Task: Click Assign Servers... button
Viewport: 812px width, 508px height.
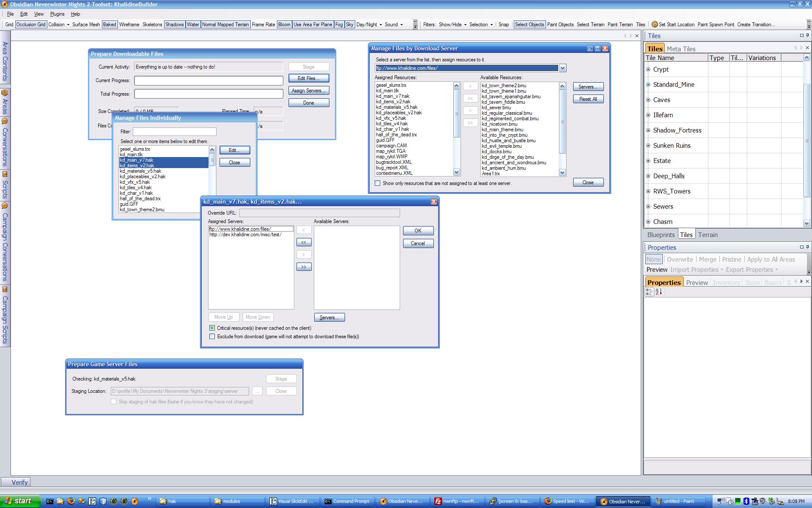Action: click(309, 91)
